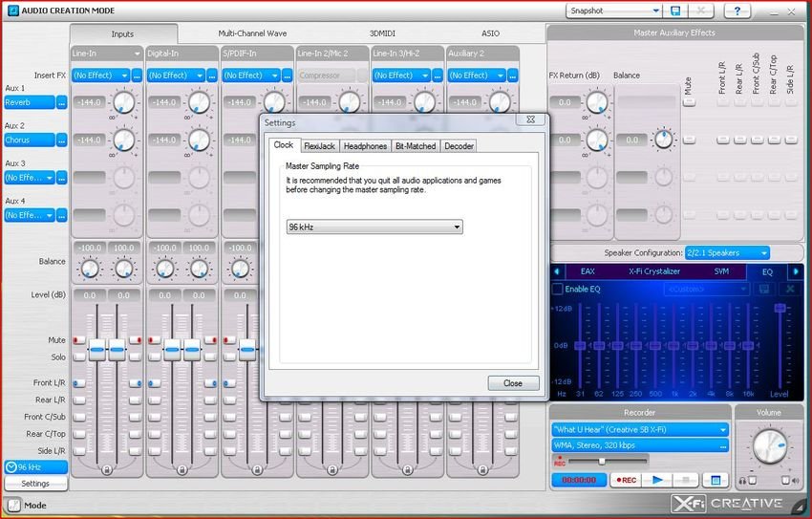Toggle the Line-In 2/Mic 2 link lock
The image size is (812, 519).
(332, 470)
